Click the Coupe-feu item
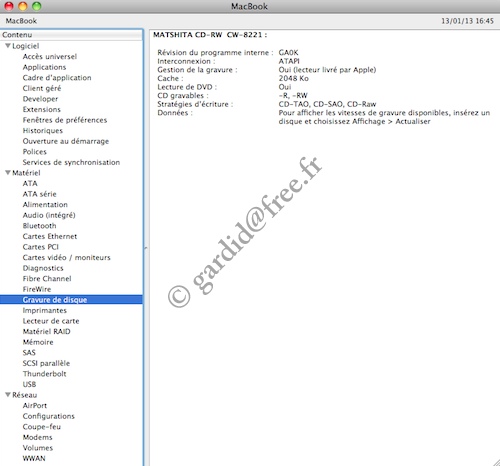This screenshot has width=500, height=466. (x=42, y=427)
